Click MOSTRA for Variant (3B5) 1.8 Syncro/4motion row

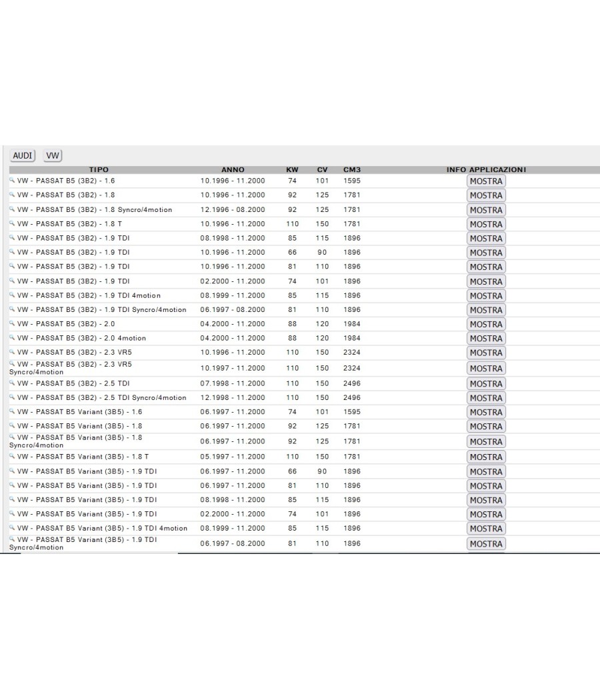tap(486, 441)
